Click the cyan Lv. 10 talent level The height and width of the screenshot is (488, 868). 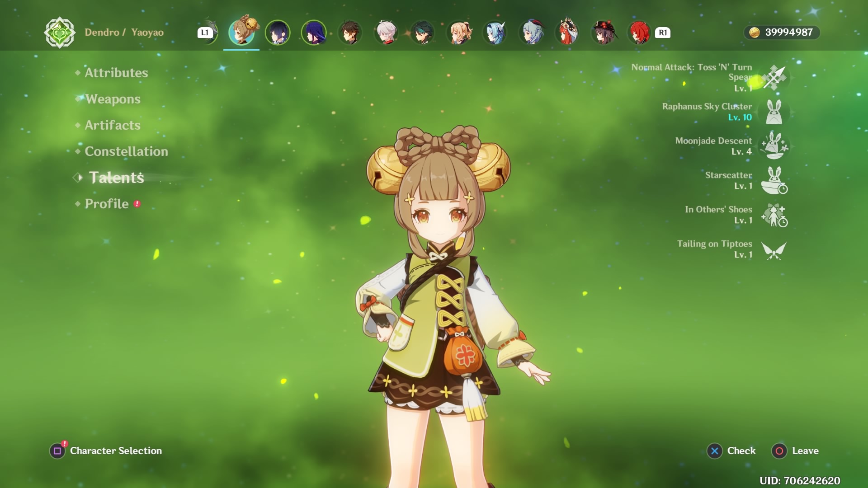[x=740, y=117]
